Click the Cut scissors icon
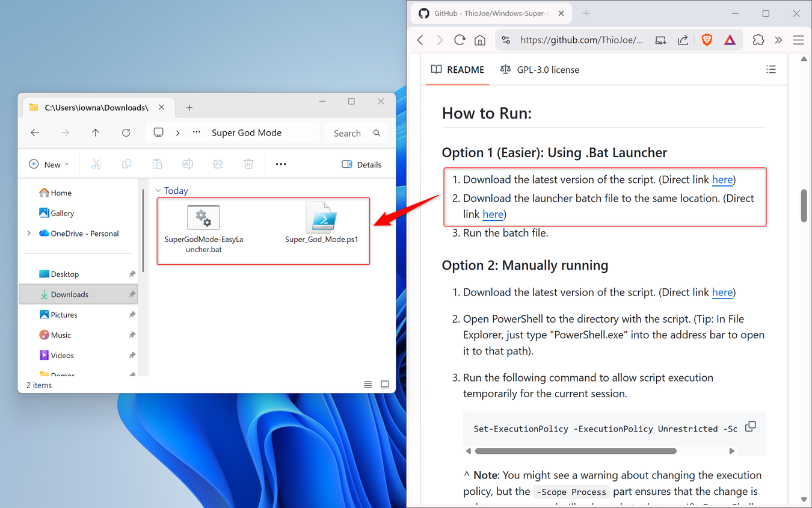Viewport: 812px width, 508px height. coord(96,164)
